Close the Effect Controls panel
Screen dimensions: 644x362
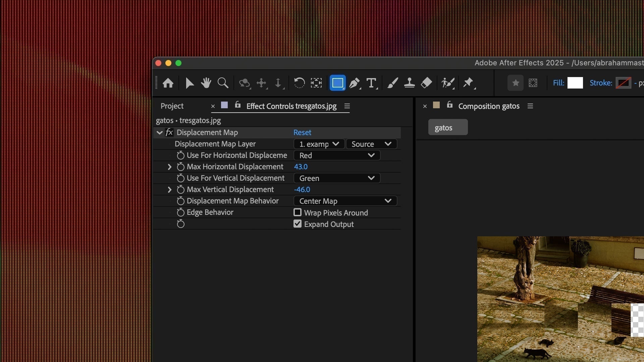[213, 106]
